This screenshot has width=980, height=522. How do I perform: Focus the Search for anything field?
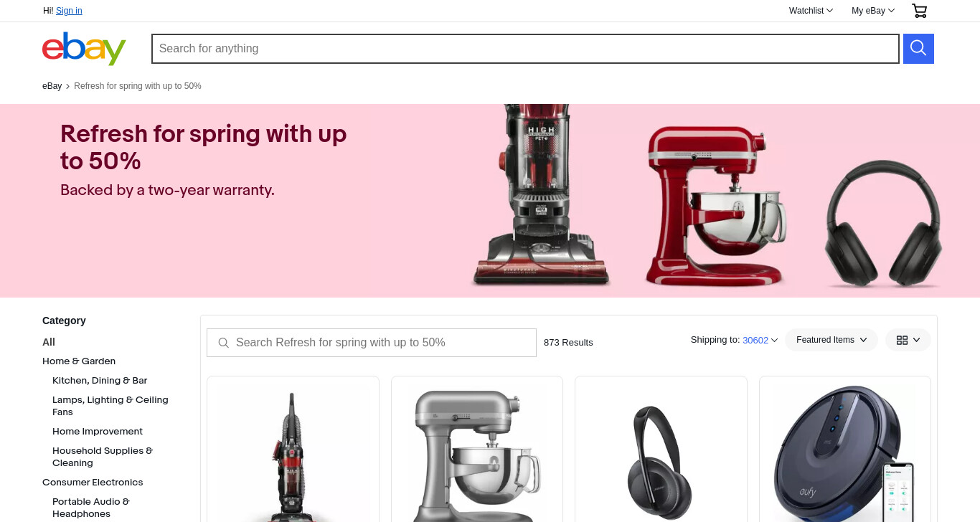(x=525, y=49)
